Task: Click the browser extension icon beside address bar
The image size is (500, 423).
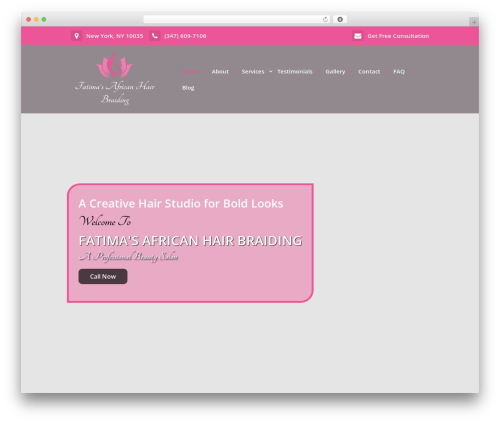Action: point(340,19)
